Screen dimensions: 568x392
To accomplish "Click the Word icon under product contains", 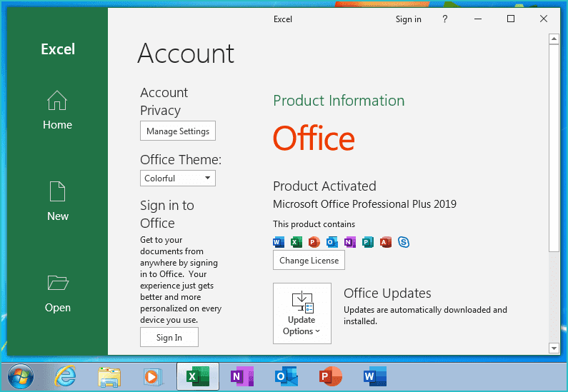I will coord(279,242).
